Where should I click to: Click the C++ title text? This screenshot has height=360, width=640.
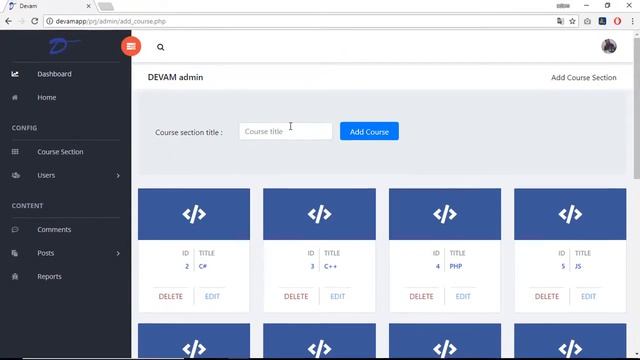(x=331, y=267)
